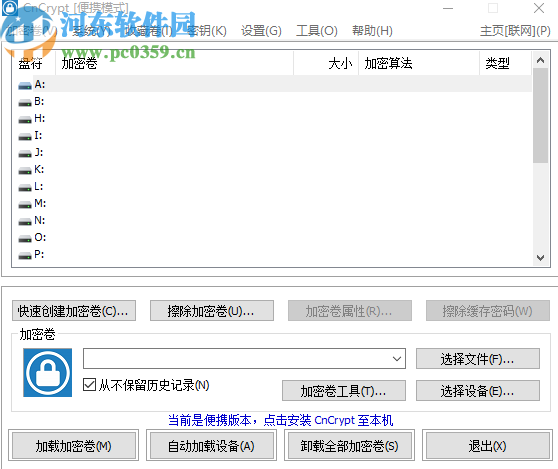Select drive I: icon in list
This screenshot has width=558, height=469.
(x=25, y=136)
